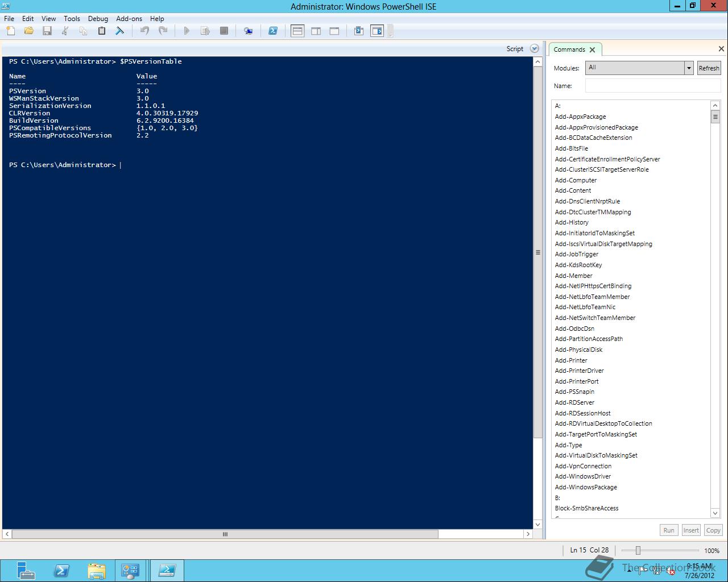Screen dimensions: 728x582
Task: Click the Paste clipboard icon
Action: point(102,31)
